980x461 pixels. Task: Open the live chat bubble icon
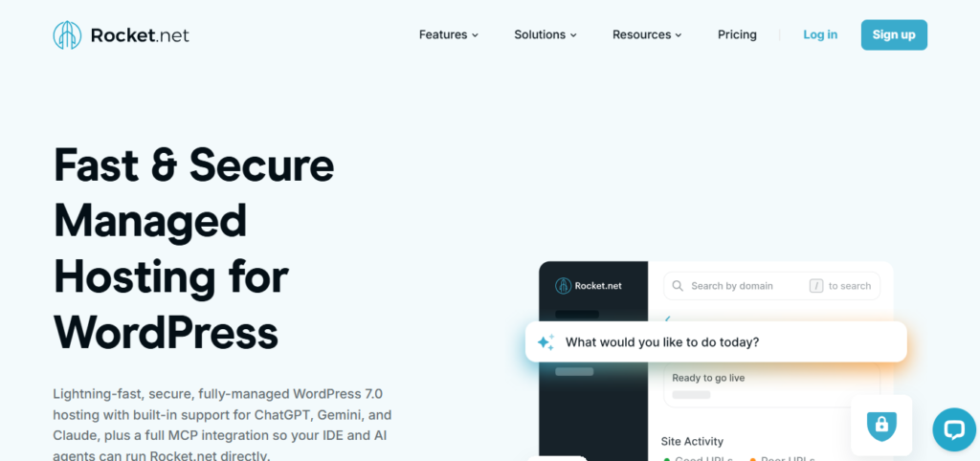(954, 429)
